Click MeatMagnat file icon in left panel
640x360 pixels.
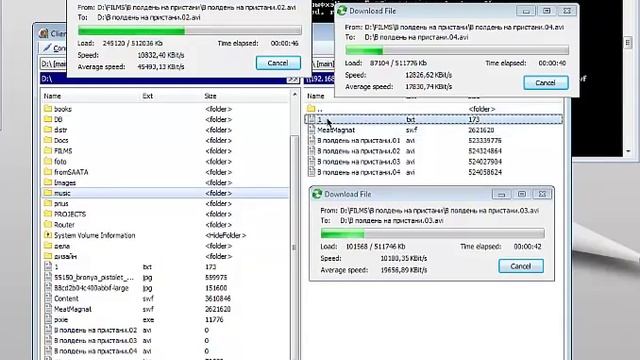click(48, 309)
